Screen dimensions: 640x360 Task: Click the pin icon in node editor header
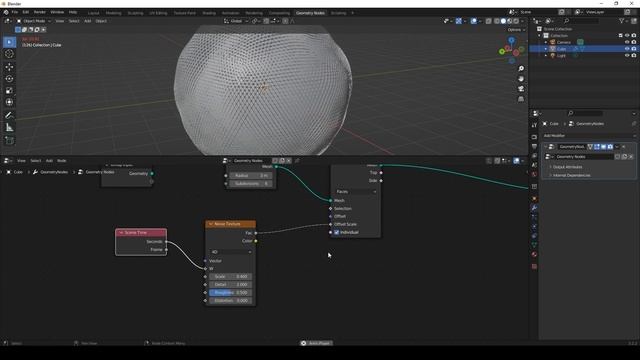coord(297,161)
